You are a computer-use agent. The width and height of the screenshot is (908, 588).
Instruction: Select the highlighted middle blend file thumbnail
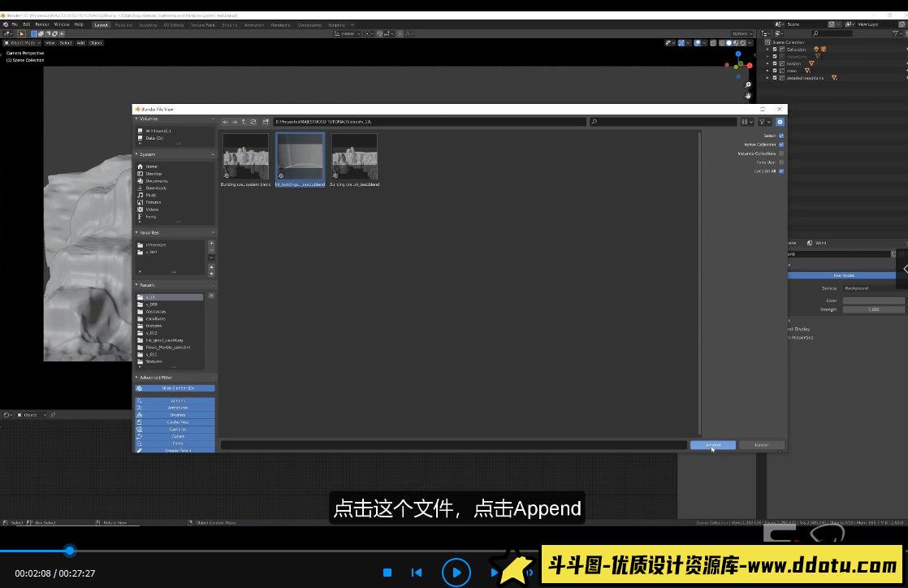300,160
